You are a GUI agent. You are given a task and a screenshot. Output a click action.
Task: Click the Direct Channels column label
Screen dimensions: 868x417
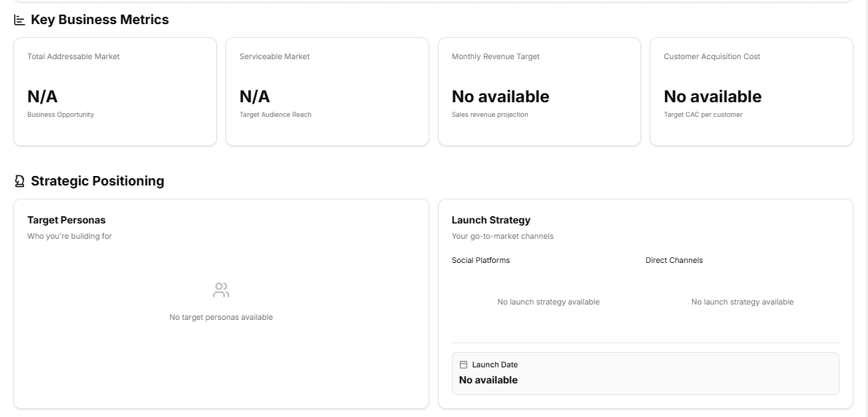coord(674,260)
